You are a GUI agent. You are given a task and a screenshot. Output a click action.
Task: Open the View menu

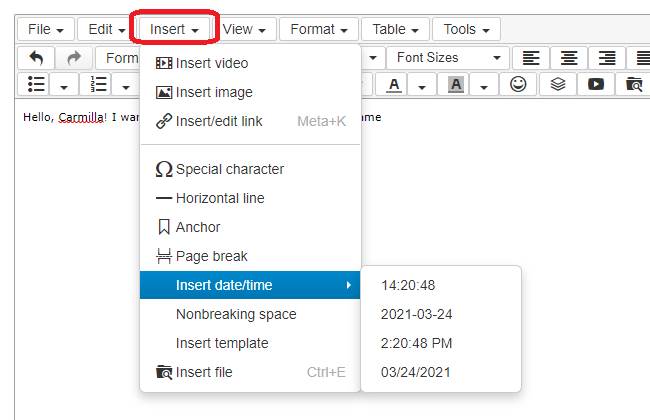click(x=244, y=29)
